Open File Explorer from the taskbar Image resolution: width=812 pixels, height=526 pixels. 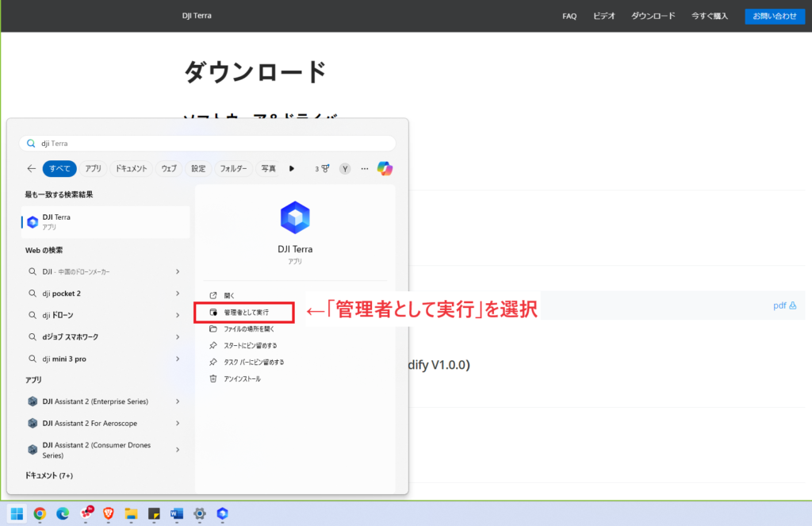131,513
